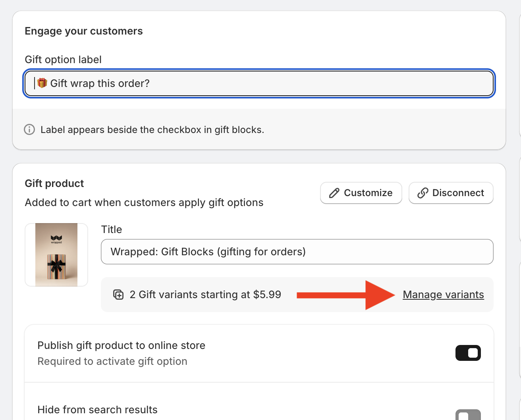Click 'Required to activate gift option' subtext
Viewport: 521px width, 420px height.
click(112, 361)
